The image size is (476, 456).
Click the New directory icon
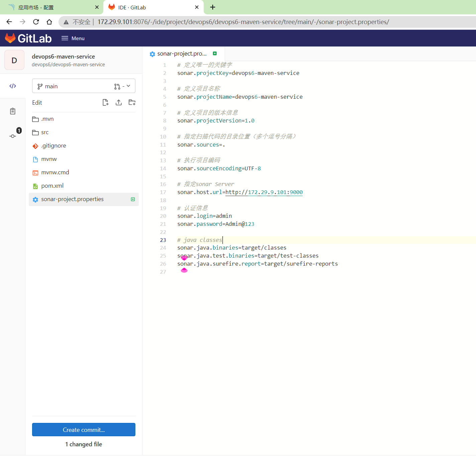[132, 102]
